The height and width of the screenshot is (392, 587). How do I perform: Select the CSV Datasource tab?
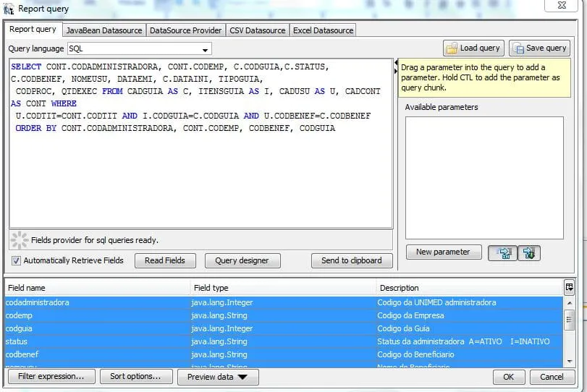(x=258, y=30)
